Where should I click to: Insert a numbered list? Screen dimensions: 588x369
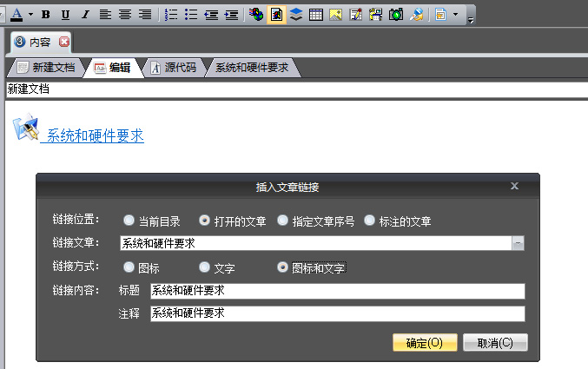coord(171,15)
